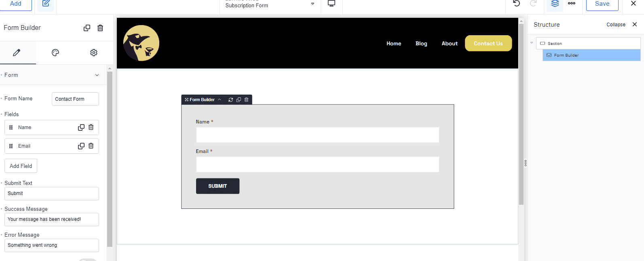644x261 pixels.
Task: Duplicate the Name field
Action: click(81, 127)
